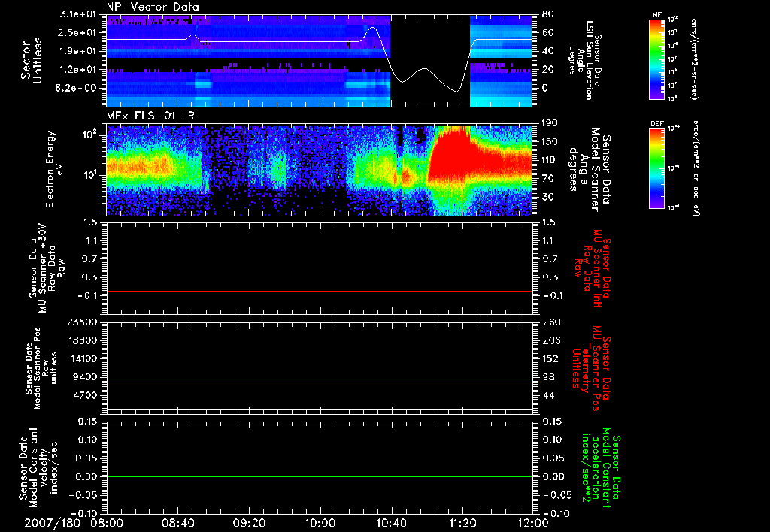Screen dimensions: 770x532
Task: Click the "DEF" label above the color bar
Action: (657, 124)
